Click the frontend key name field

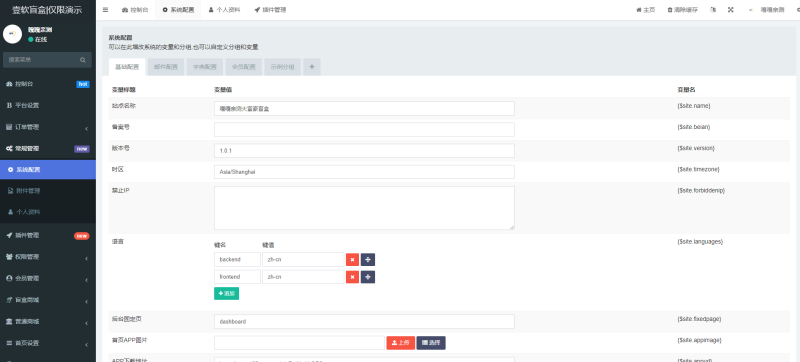coord(237,277)
